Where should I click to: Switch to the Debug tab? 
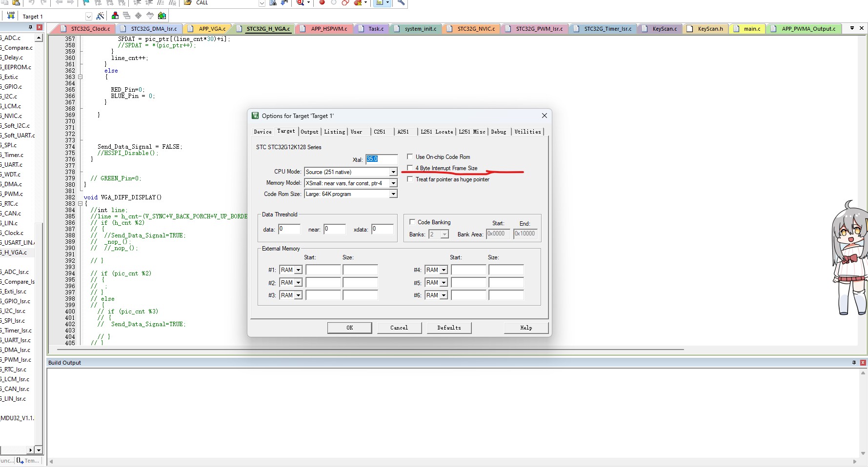pyautogui.click(x=498, y=132)
